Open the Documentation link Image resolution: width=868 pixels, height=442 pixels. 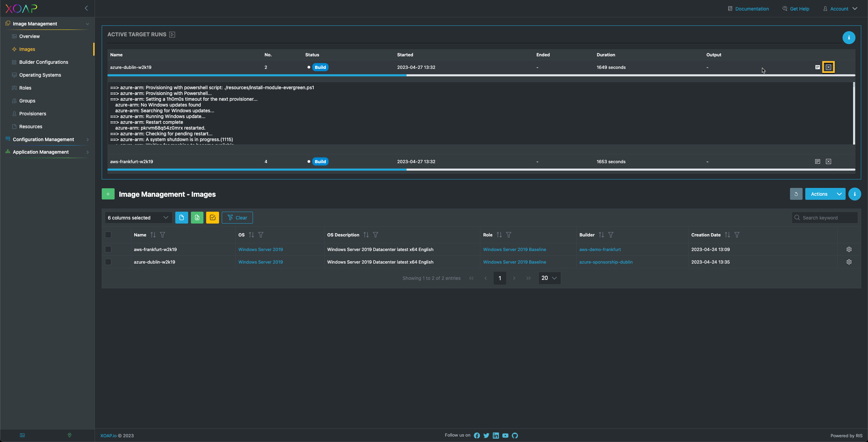coord(749,9)
